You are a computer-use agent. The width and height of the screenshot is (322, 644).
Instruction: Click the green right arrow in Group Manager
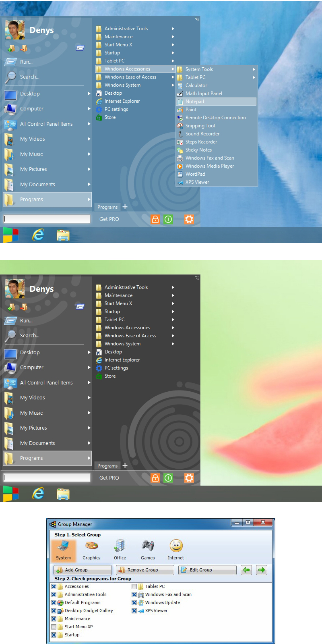tap(262, 570)
